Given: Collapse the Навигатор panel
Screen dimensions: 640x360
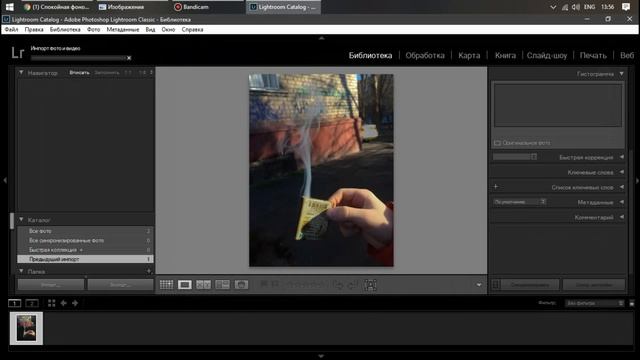Looking at the screenshot, I should coord(21,73).
